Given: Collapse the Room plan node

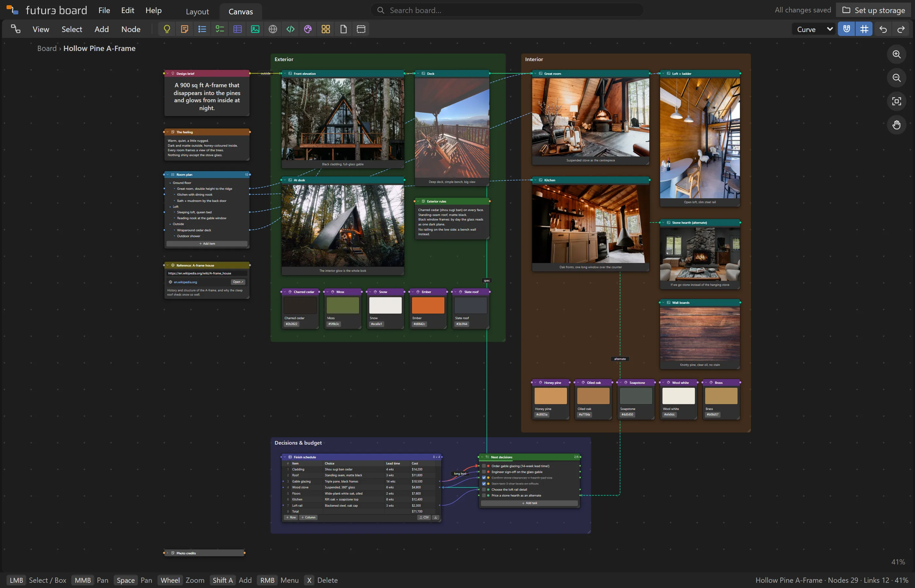Looking at the screenshot, I should point(168,174).
